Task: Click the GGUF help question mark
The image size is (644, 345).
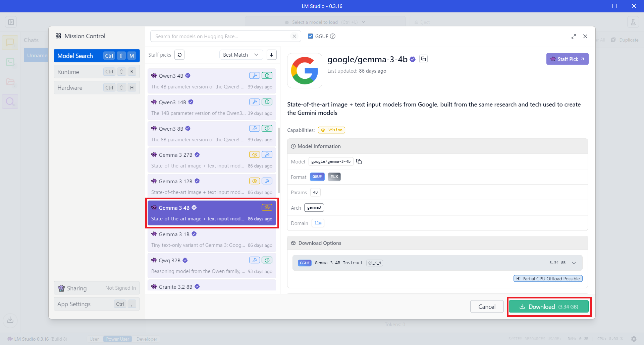Action: tap(333, 36)
